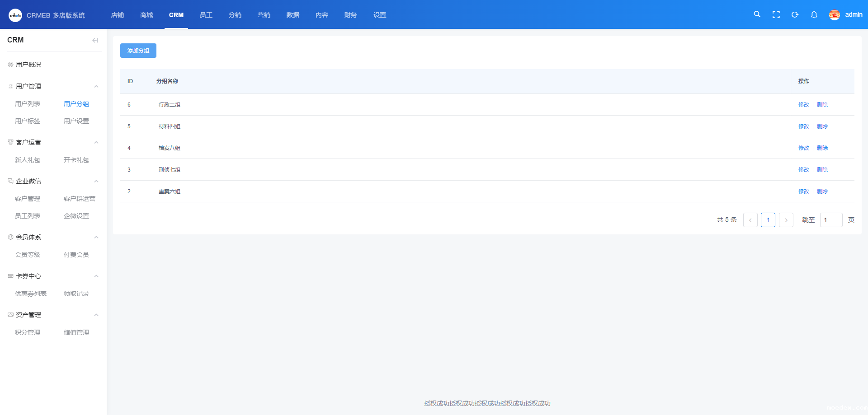
Task: Click the admin avatar picture
Action: [x=834, y=15]
